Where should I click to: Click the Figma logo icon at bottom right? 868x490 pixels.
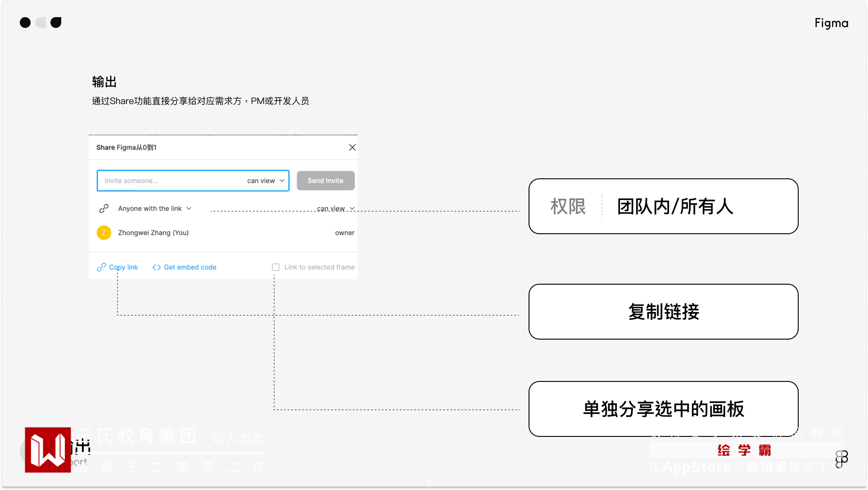point(841,459)
